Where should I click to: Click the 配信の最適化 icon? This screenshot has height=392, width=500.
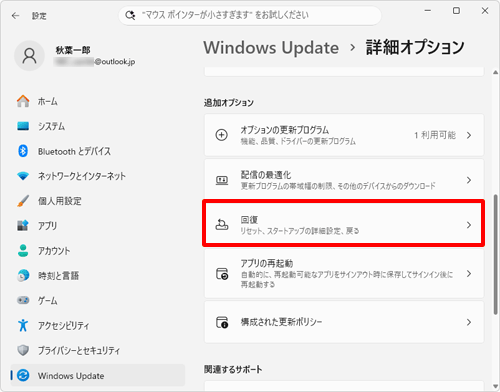coord(222,180)
